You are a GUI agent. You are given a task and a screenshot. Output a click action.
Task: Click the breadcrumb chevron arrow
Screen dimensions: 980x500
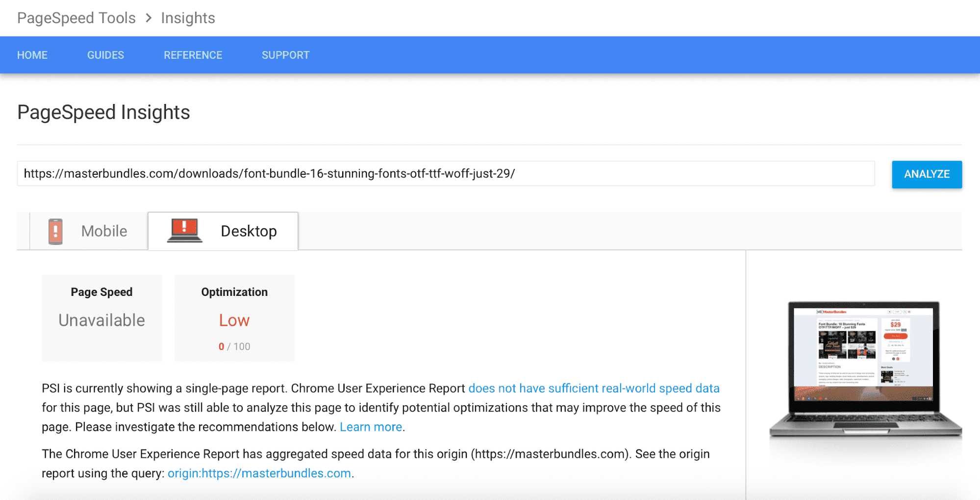(149, 18)
